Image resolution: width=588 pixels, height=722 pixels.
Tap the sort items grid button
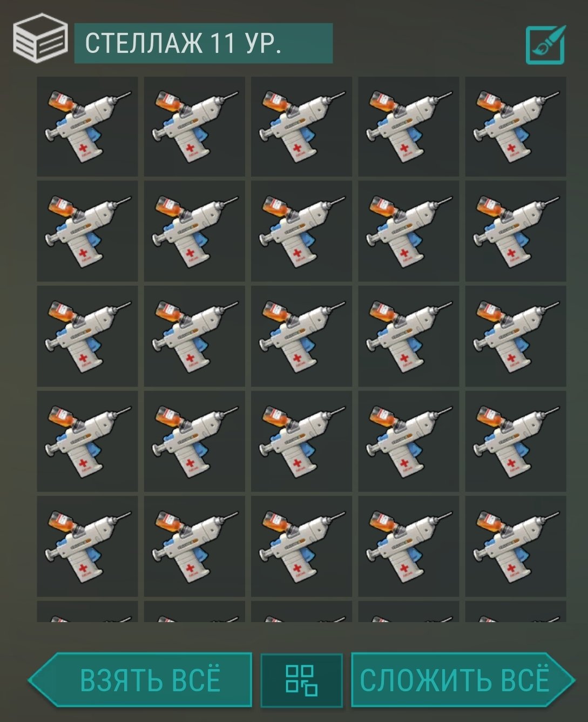pyautogui.click(x=301, y=680)
